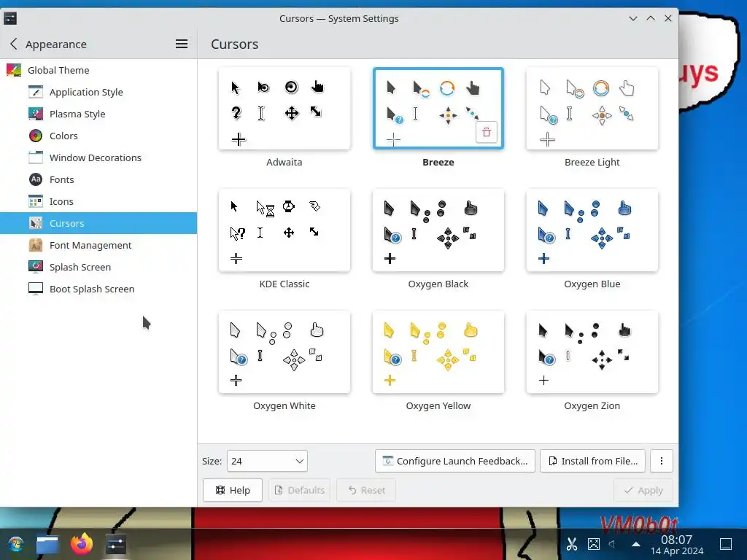Open the vertical three-dot more options button
The width and height of the screenshot is (747, 560).
(661, 461)
